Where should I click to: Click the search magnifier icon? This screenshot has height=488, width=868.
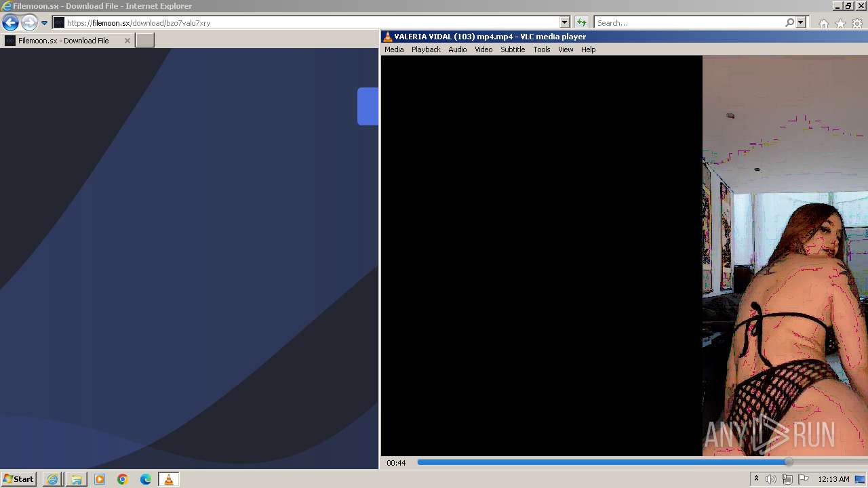click(789, 23)
